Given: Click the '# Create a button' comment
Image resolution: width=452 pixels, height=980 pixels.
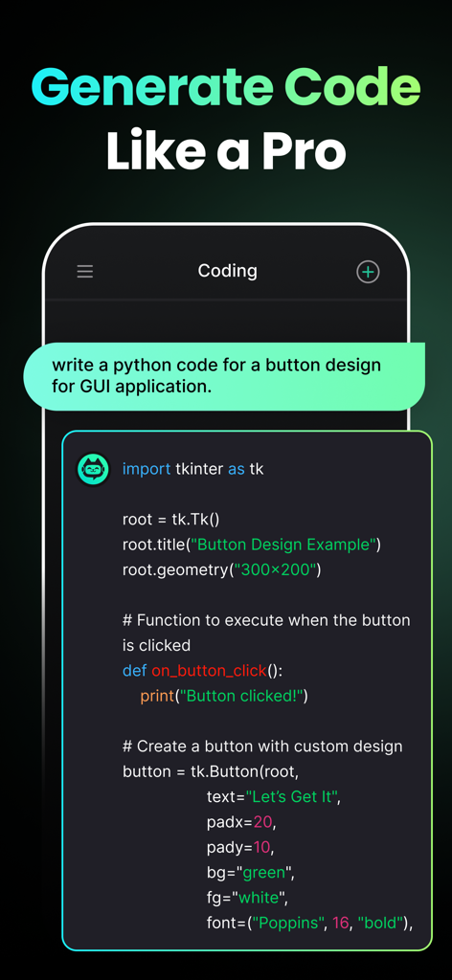Looking at the screenshot, I should click(262, 746).
